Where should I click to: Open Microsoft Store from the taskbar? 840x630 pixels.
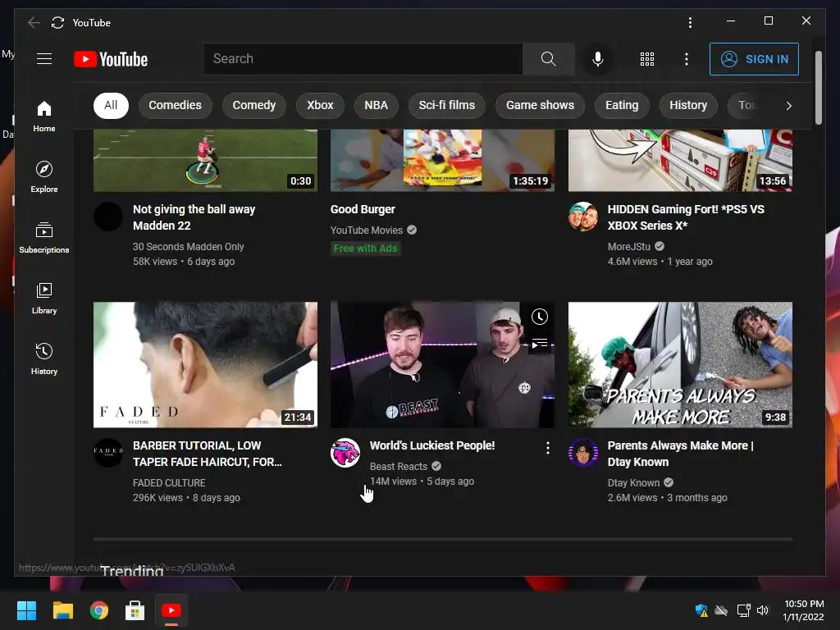click(135, 610)
